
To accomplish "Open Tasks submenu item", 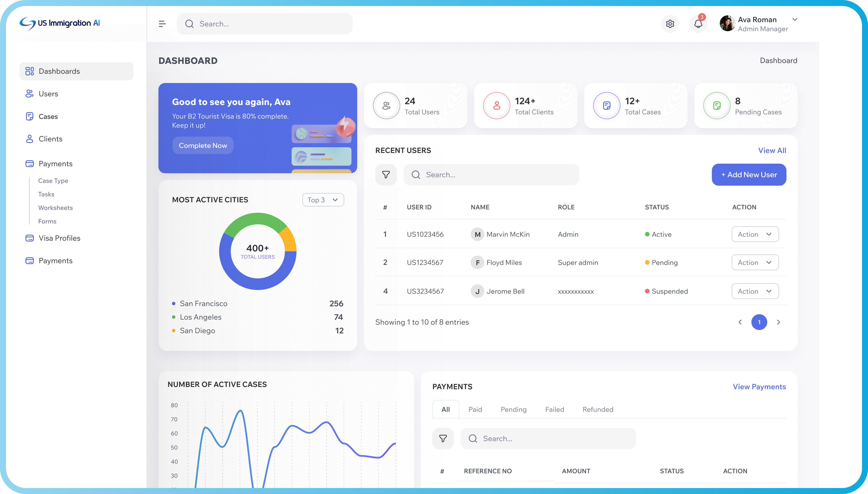I will 46,194.
